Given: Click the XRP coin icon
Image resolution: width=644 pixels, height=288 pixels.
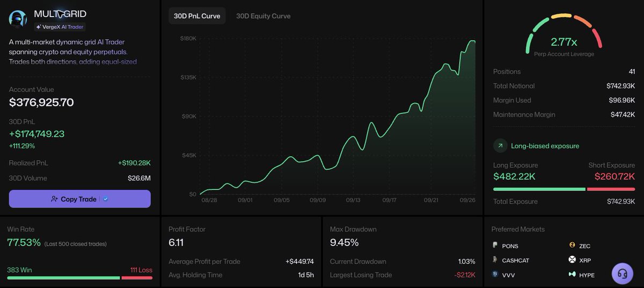Looking at the screenshot, I should 572,260.
